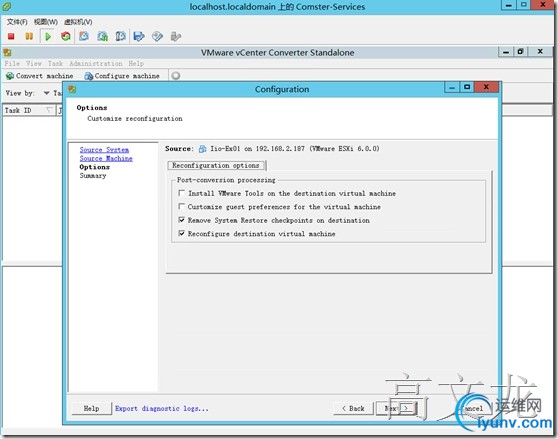This screenshot has width=558, height=439.
Task: Open the Converter Help menu
Action: (x=136, y=64)
